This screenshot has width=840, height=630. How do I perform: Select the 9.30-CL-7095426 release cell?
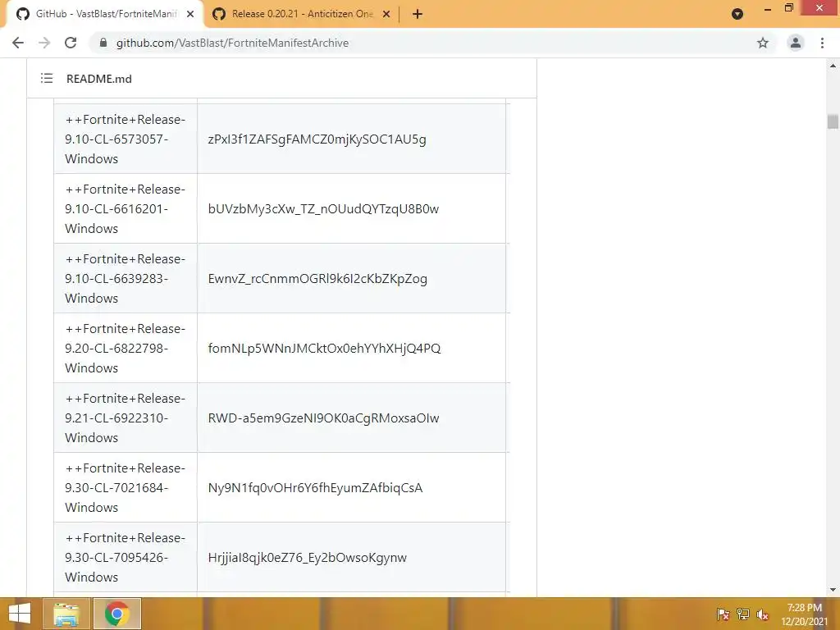coord(126,557)
